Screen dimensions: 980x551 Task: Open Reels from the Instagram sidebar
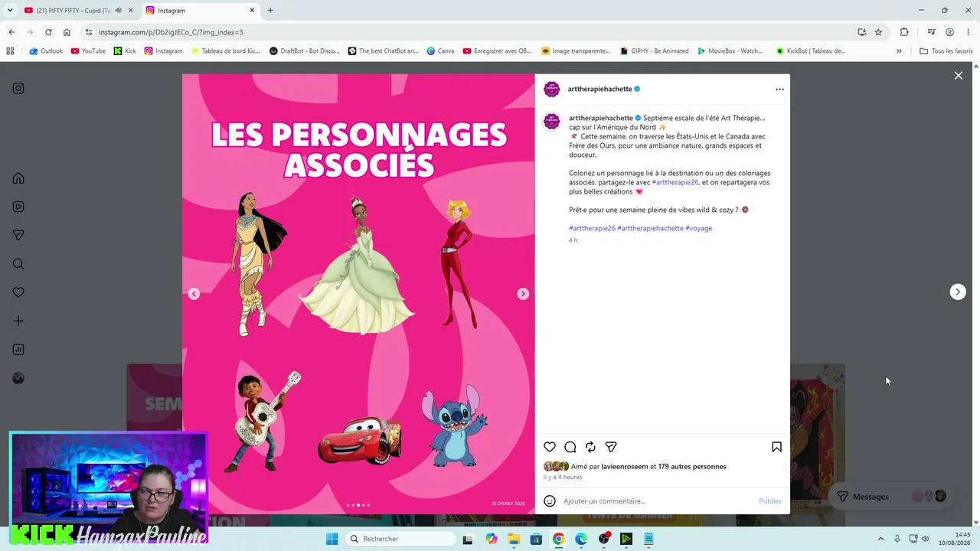18,207
